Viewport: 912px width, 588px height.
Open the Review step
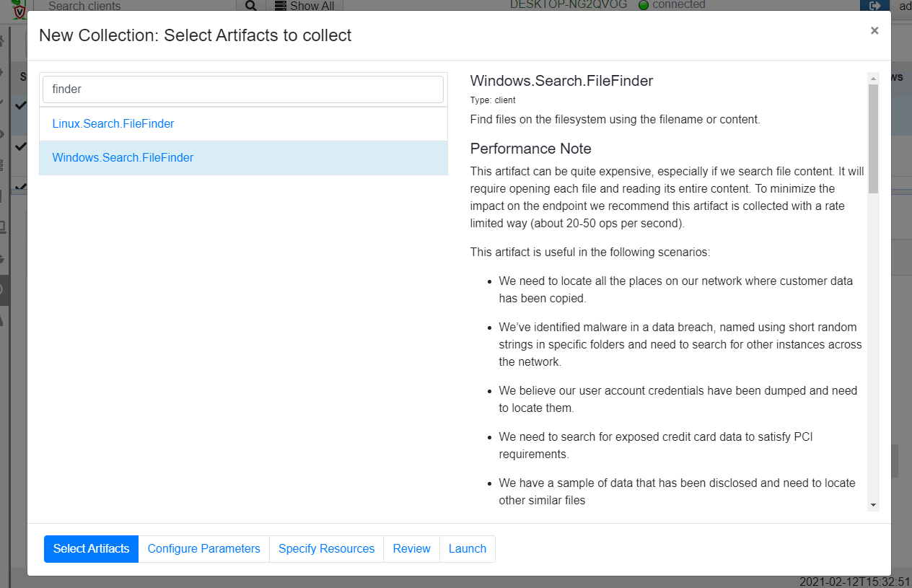pyautogui.click(x=411, y=549)
